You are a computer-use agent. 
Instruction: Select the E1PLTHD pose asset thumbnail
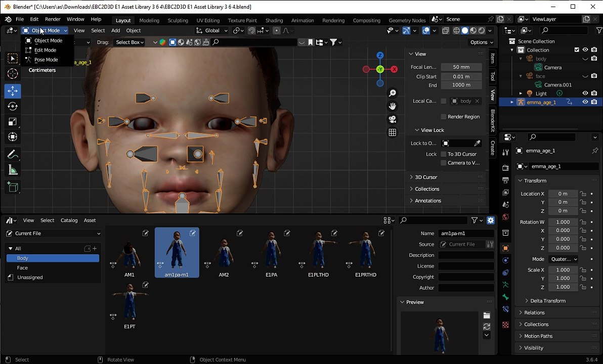tap(318, 253)
